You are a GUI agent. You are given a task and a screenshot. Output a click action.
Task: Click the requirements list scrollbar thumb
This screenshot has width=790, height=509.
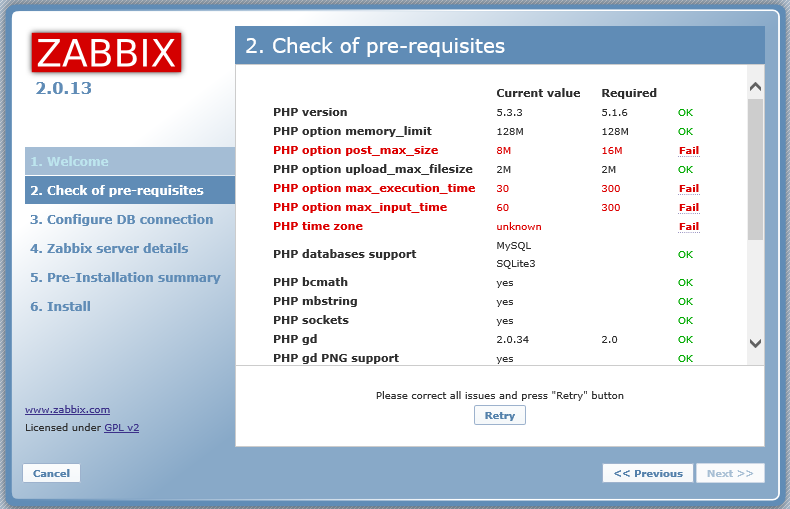coord(755,168)
